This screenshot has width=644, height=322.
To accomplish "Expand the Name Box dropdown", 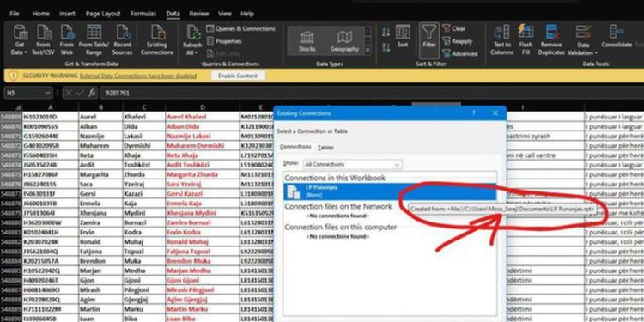I will coord(47,94).
